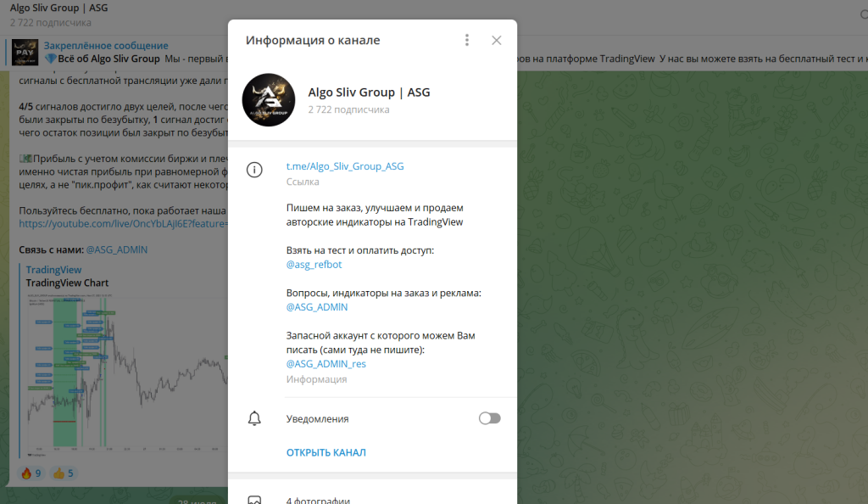Click the fire reaction with 9
Screen dimensions: 868x504
point(31,473)
